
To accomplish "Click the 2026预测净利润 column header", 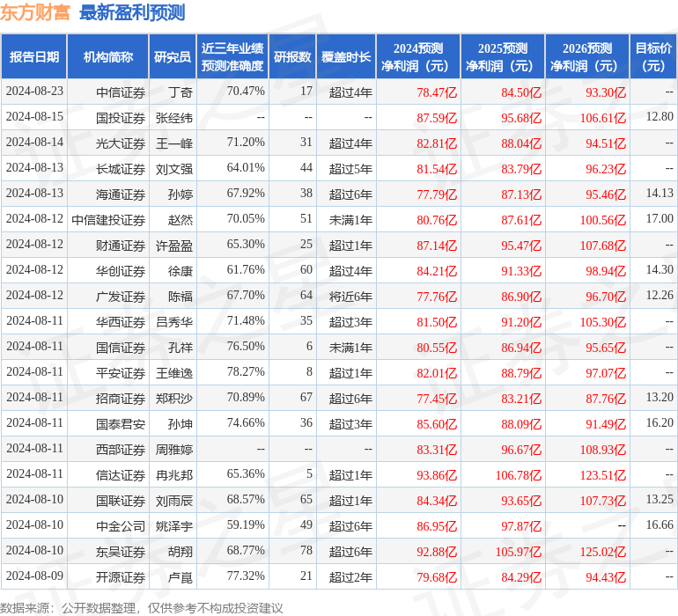I will point(587,56).
